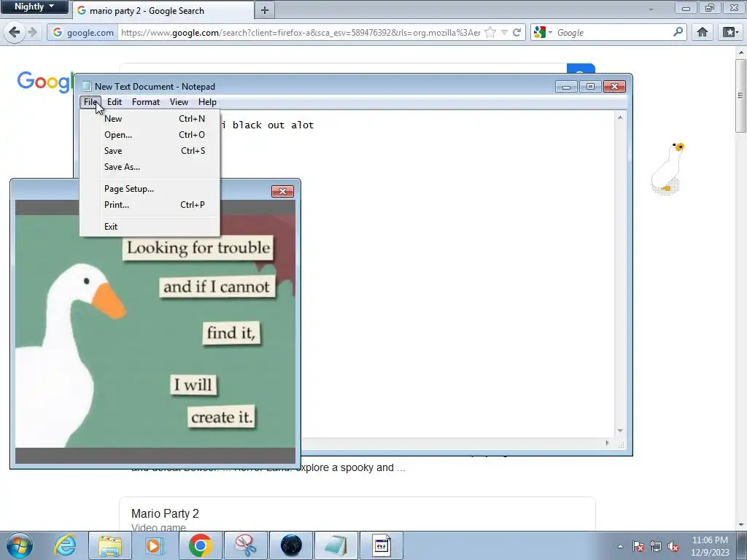Click the Firefox forward arrow button

pos(32,32)
